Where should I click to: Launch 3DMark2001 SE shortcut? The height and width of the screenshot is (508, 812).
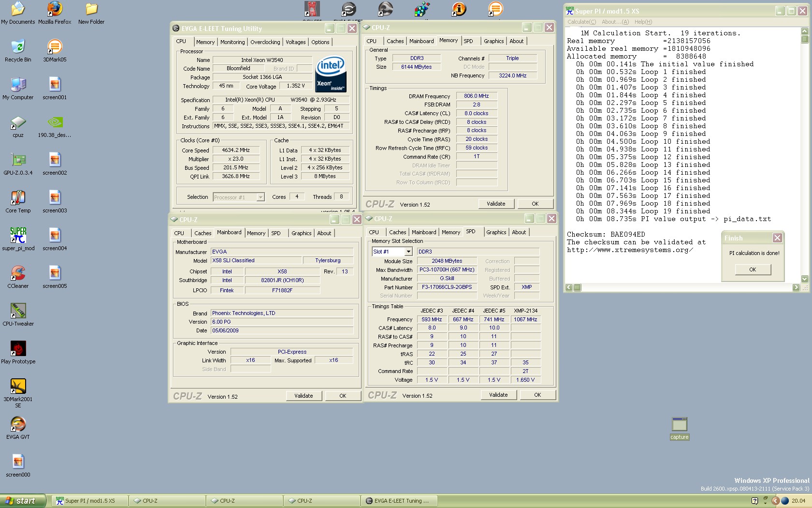point(18,393)
